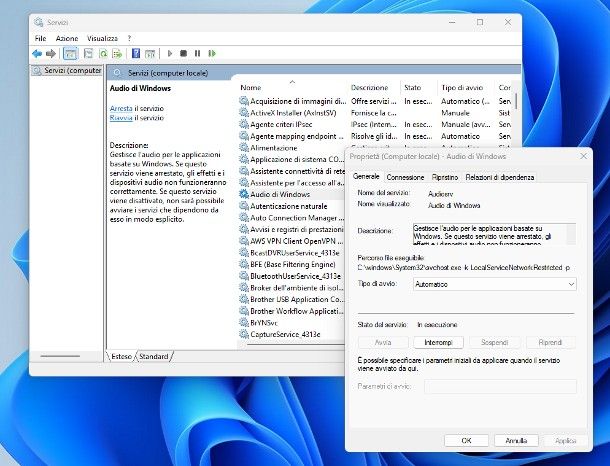Click the Refresh toolbar icon

[x=103, y=53]
